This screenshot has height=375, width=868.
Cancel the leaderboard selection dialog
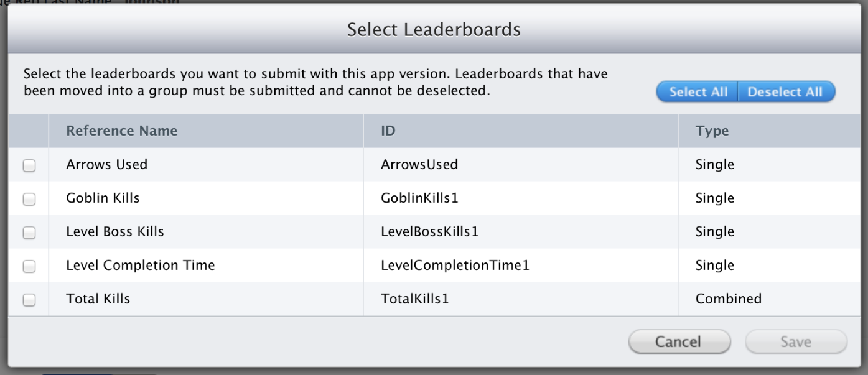tap(679, 341)
